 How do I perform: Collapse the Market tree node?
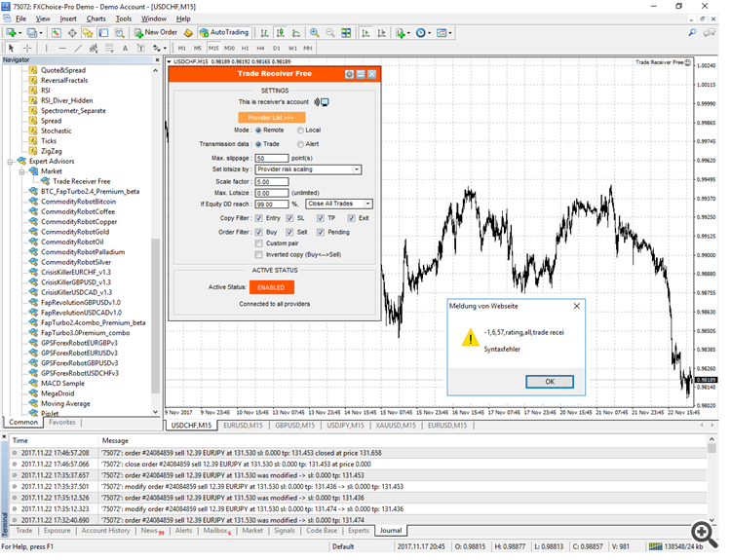point(21,174)
